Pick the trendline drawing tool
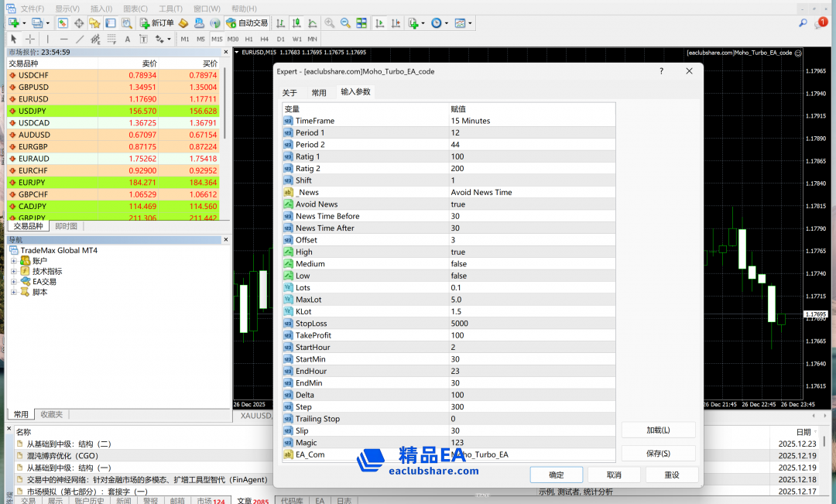 (79, 39)
